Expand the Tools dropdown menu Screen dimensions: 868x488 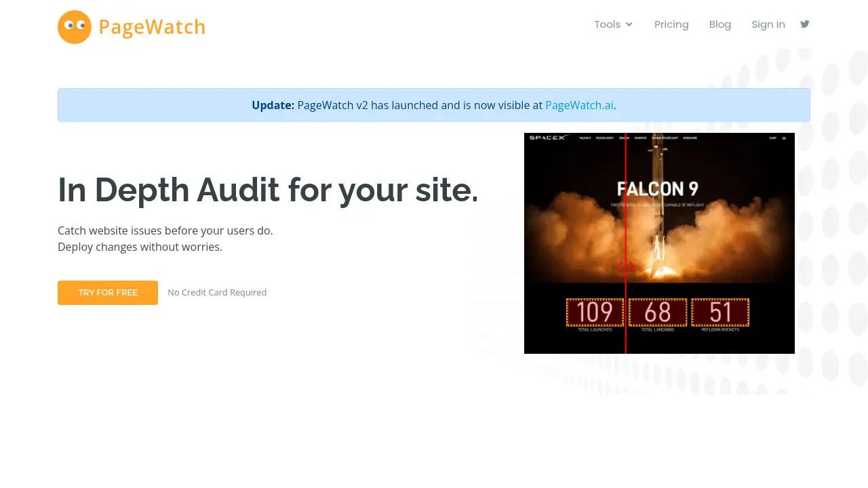(614, 24)
